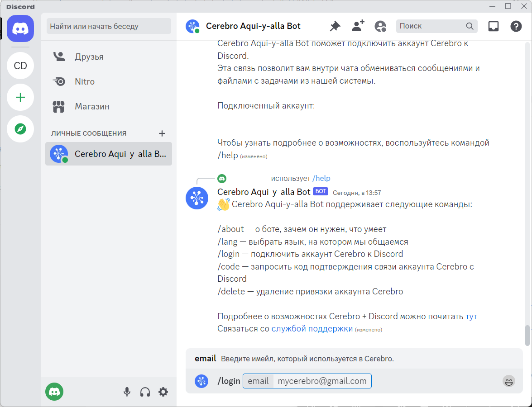This screenshot has height=407, width=532.
Task: Click the /help command link
Action: tap(321, 178)
